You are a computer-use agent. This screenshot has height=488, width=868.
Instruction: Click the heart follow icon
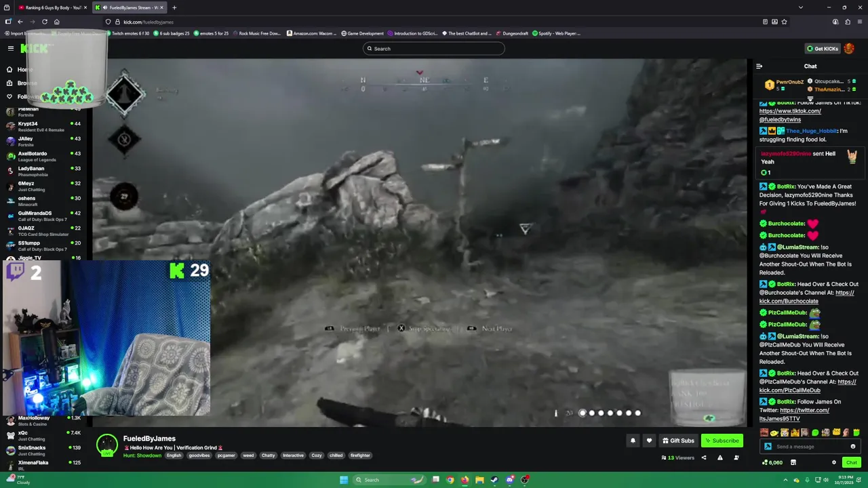point(649,441)
